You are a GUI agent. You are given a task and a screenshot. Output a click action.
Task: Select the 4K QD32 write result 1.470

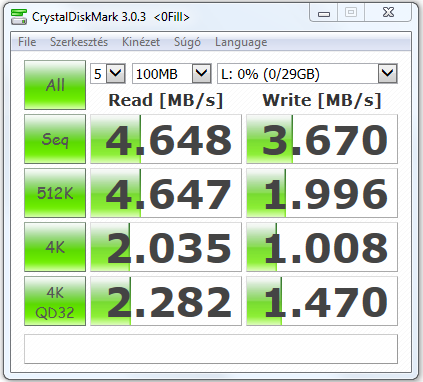coord(322,301)
